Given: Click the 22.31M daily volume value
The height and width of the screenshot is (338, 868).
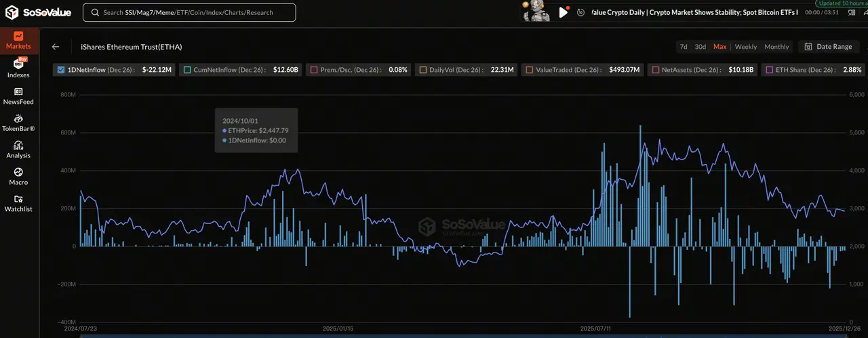Looking at the screenshot, I should (502, 69).
